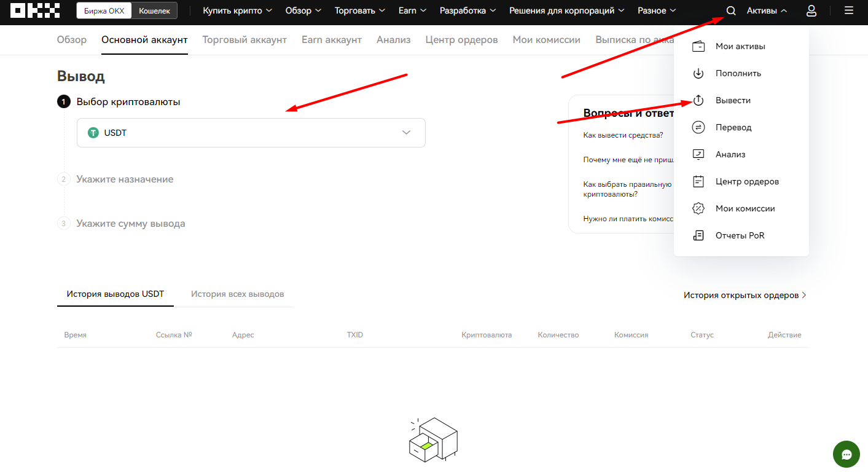The width and height of the screenshot is (868, 472).
Task: Expand the Обзор top menu
Action: pos(303,10)
